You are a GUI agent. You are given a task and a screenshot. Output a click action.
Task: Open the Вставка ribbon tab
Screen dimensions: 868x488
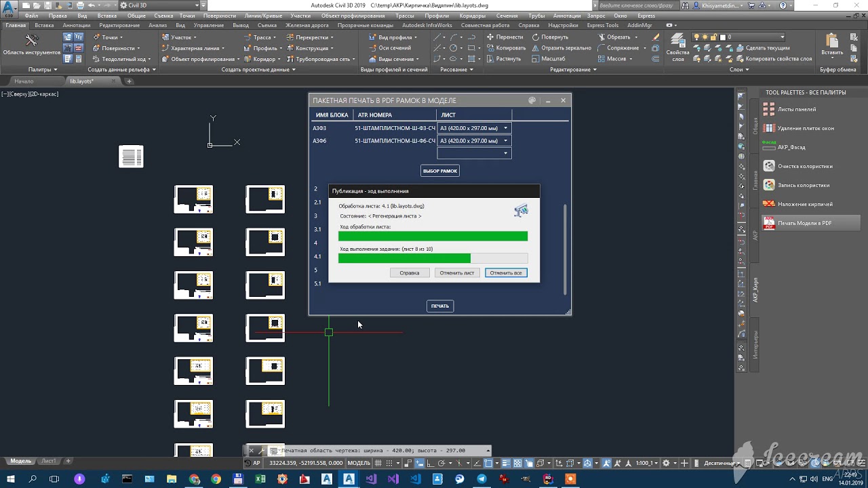tap(44, 26)
